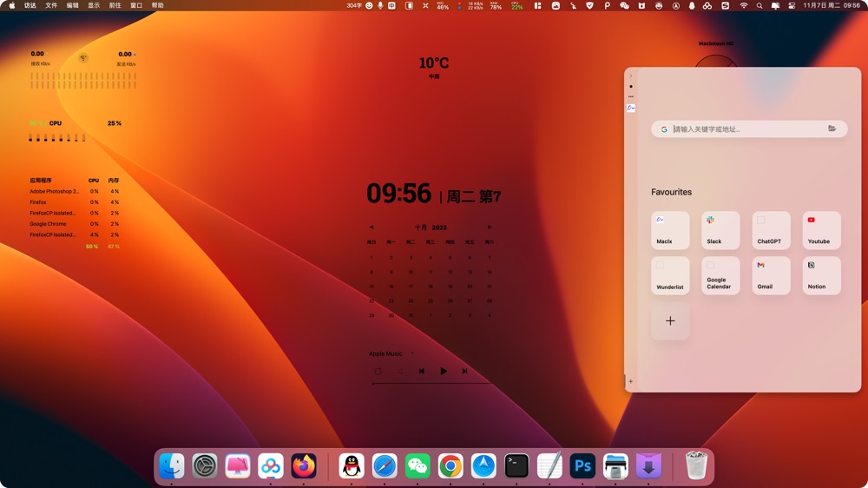The width and height of the screenshot is (868, 488).
Task: Launch CleanMyMac pink monitor Dock icon
Action: click(x=238, y=465)
